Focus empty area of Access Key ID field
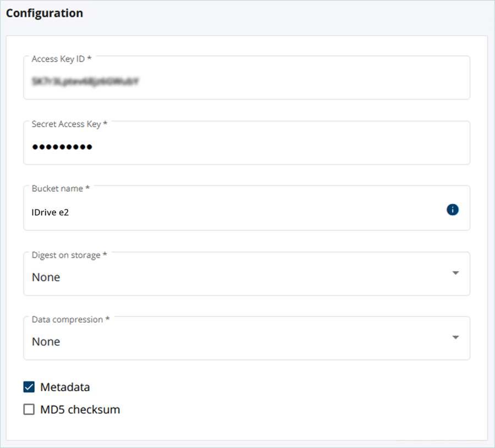495x448 pixels. click(x=302, y=81)
